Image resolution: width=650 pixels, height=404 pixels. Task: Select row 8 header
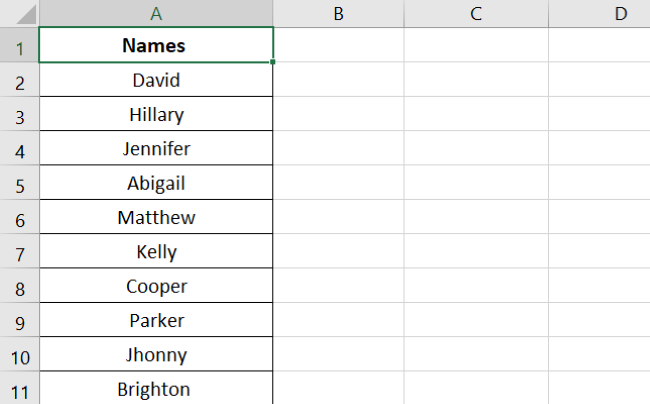click(x=19, y=287)
